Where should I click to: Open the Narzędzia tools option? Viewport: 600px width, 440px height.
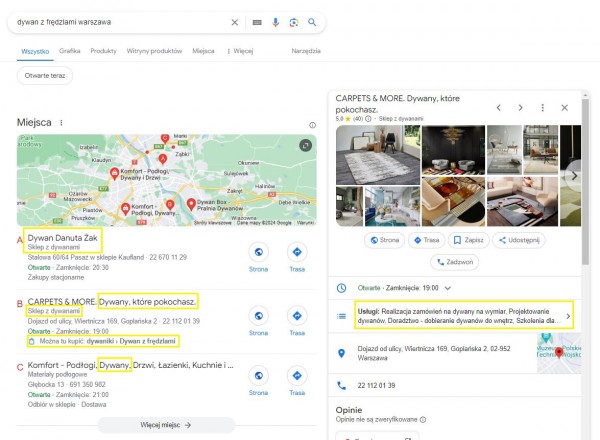tap(306, 51)
